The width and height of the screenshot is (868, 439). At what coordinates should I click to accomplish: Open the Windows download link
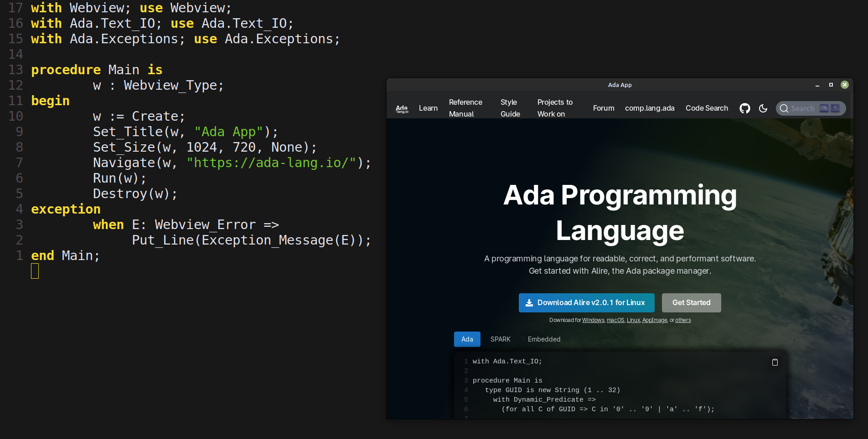593,320
